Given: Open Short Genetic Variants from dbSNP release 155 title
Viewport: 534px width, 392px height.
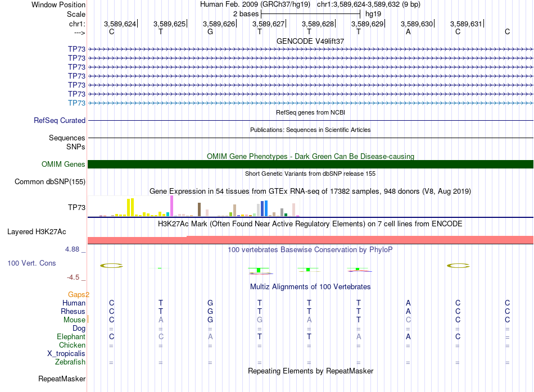Looking at the screenshot, I should [x=310, y=174].
